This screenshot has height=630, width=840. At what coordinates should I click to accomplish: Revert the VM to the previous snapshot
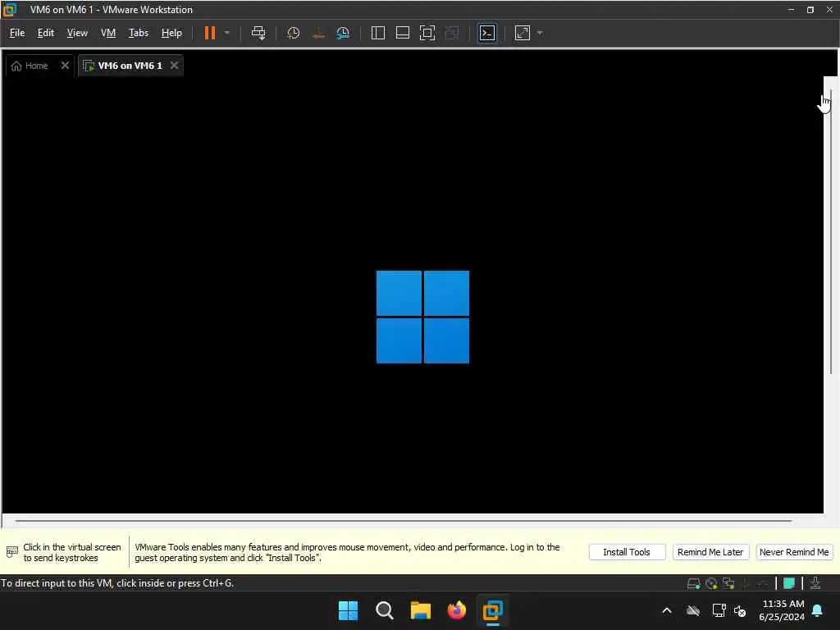[x=318, y=33]
